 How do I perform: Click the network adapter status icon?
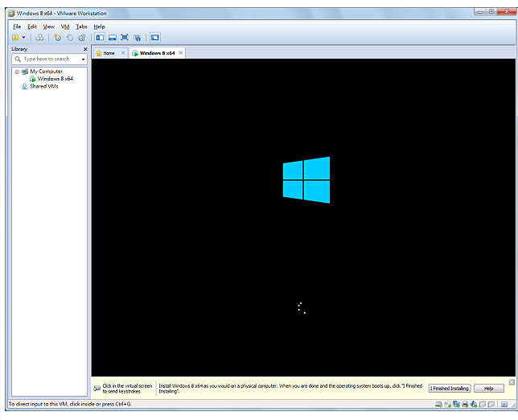tap(457, 405)
